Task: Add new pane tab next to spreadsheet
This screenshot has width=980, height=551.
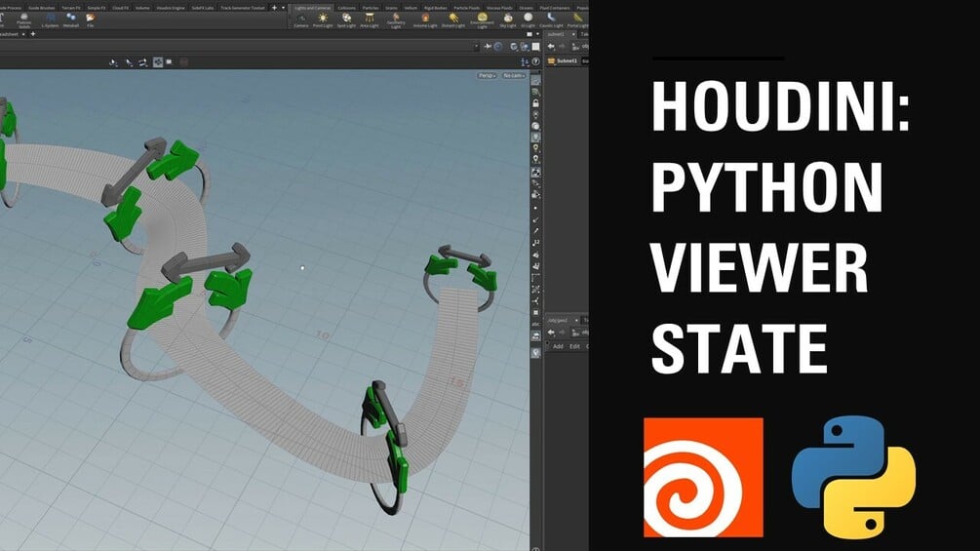Action: pos(33,34)
